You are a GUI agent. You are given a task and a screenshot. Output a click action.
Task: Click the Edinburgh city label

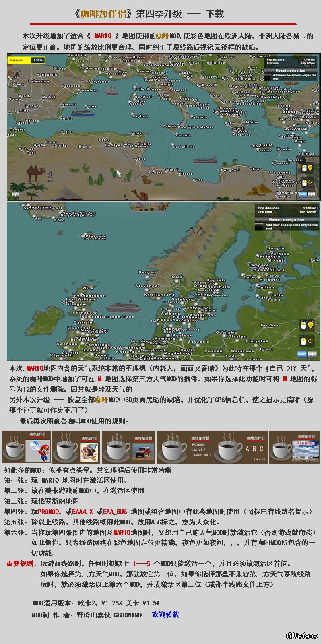point(85,313)
